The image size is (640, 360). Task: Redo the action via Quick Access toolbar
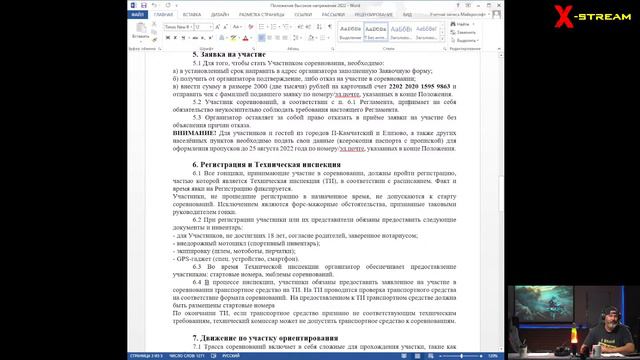(x=168, y=5)
